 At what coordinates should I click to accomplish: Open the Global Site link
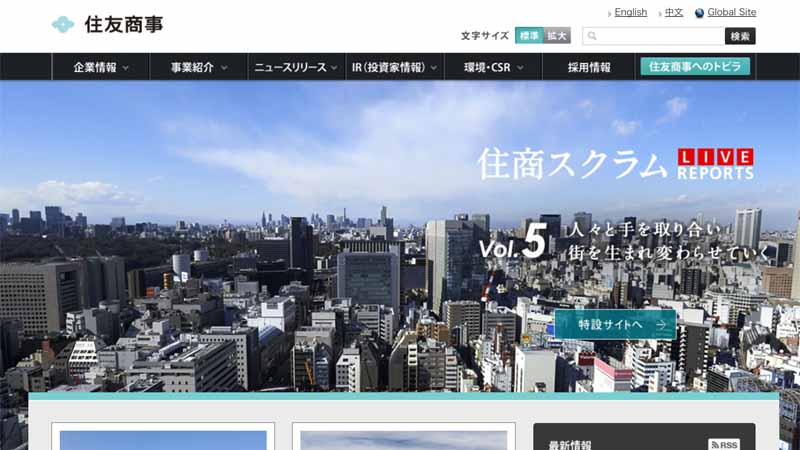point(732,12)
